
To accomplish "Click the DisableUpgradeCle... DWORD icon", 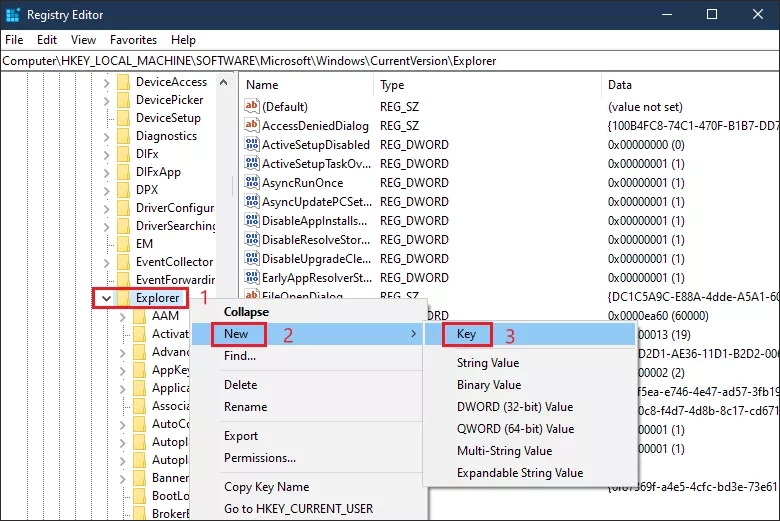I will 252,258.
